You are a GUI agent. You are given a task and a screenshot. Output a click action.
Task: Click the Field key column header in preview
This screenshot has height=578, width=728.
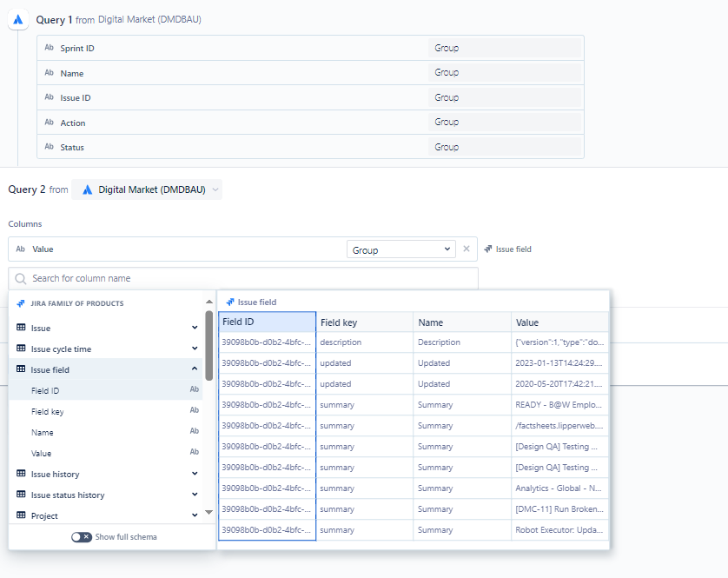pyautogui.click(x=365, y=322)
